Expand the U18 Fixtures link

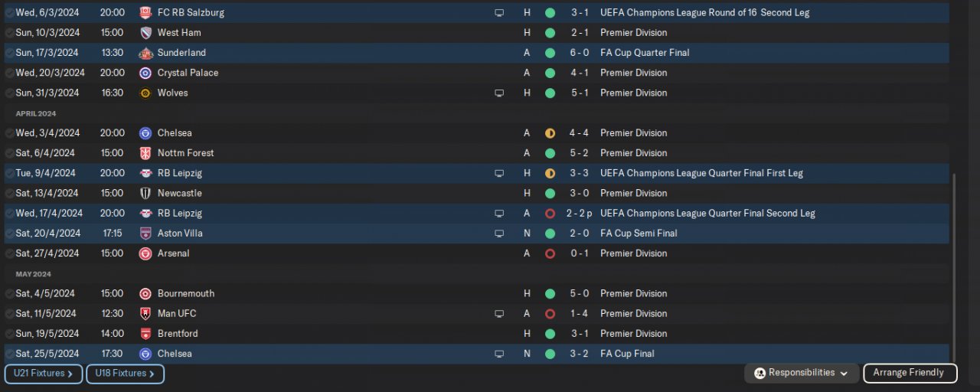click(125, 374)
